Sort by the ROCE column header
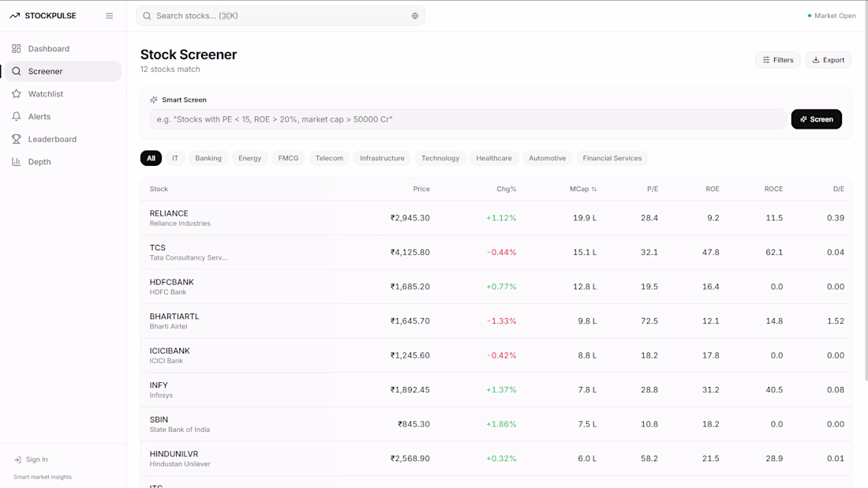 (773, 190)
